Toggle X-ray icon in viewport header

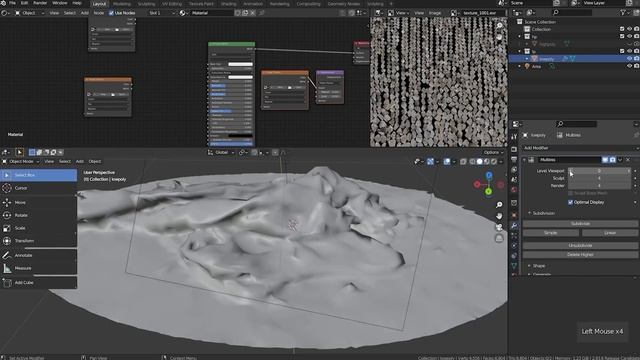point(463,162)
